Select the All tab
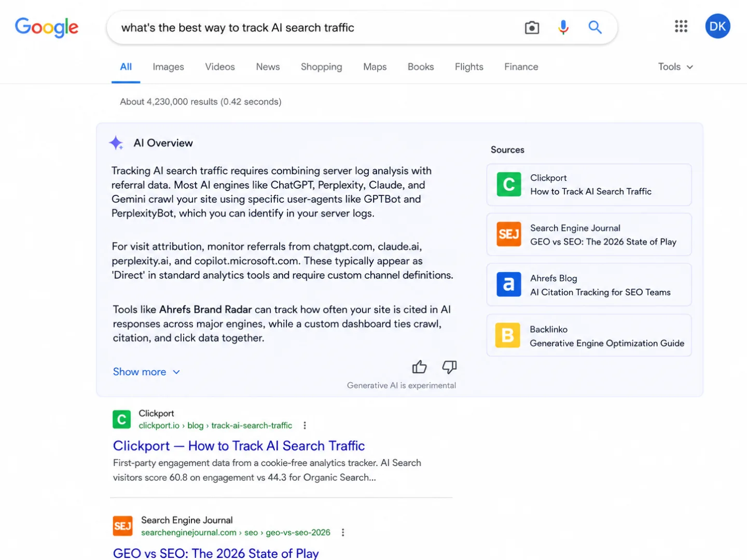 pos(126,67)
